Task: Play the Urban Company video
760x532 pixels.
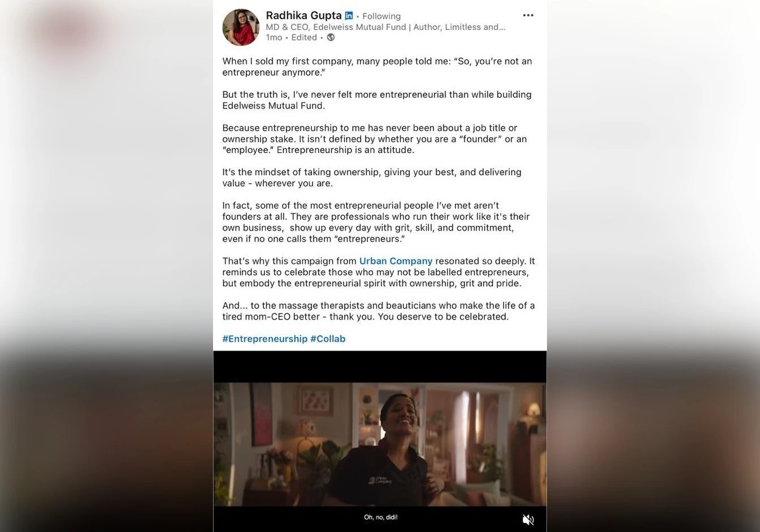Action: pos(380,444)
